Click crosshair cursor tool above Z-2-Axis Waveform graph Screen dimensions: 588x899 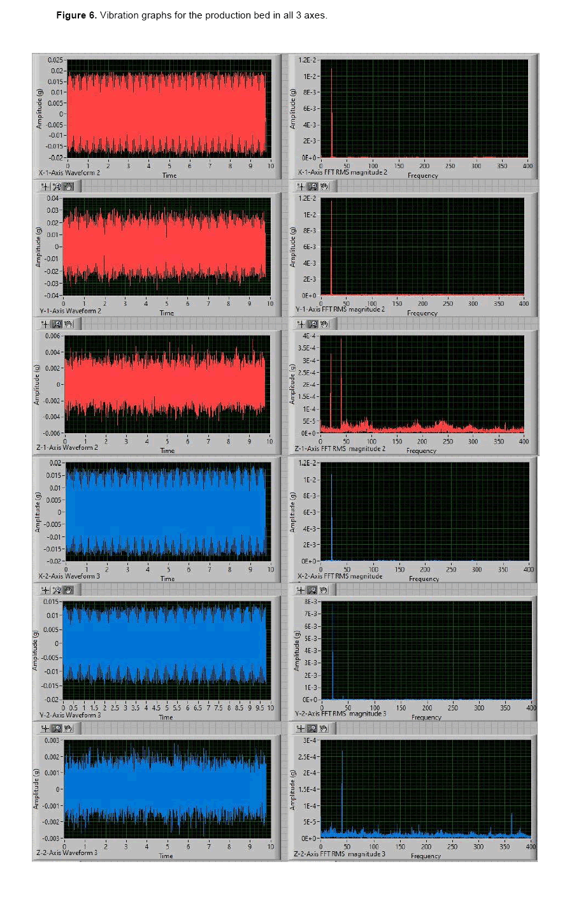coord(45,728)
